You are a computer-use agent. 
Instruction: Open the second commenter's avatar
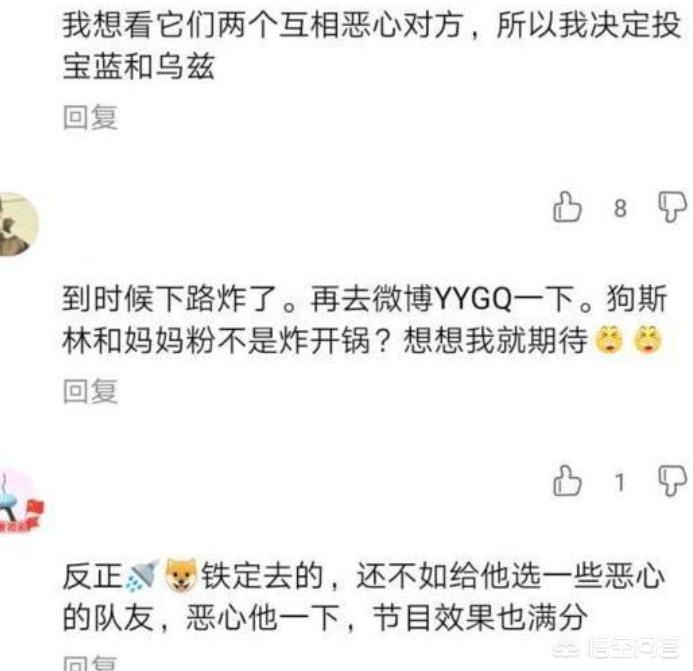[x=18, y=225]
